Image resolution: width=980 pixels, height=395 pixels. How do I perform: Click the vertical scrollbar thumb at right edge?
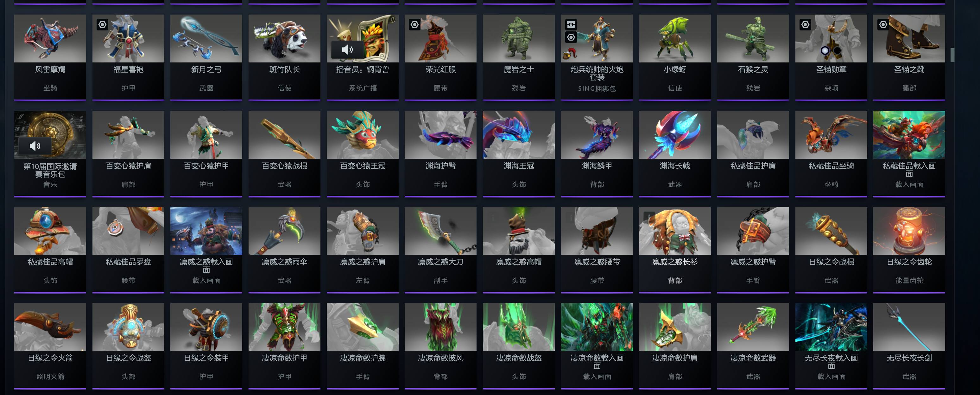click(952, 55)
